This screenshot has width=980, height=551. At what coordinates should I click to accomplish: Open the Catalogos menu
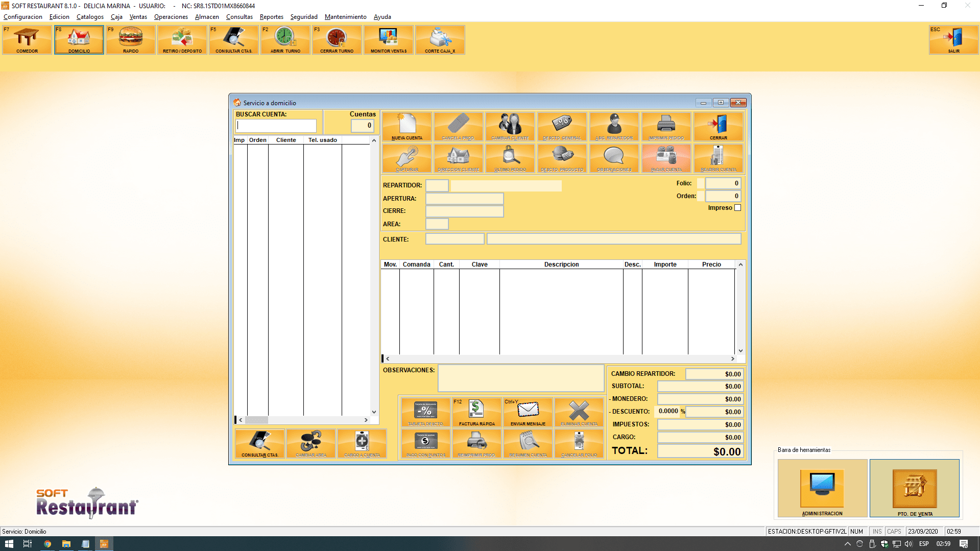(x=90, y=17)
